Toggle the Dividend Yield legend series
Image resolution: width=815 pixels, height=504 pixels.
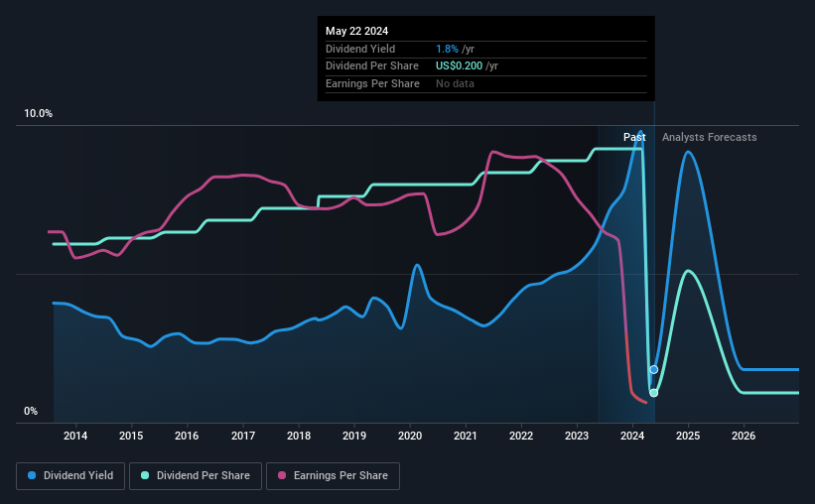coord(70,475)
